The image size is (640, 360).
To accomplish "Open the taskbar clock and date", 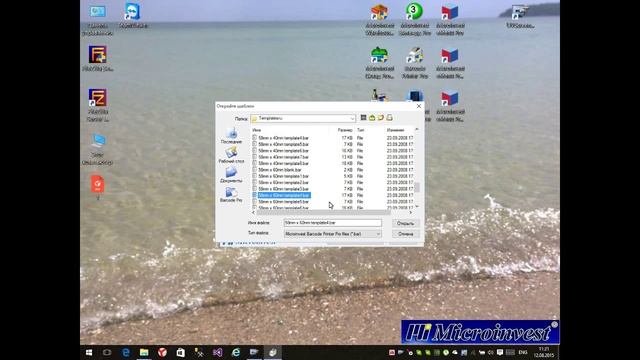I will [x=544, y=352].
